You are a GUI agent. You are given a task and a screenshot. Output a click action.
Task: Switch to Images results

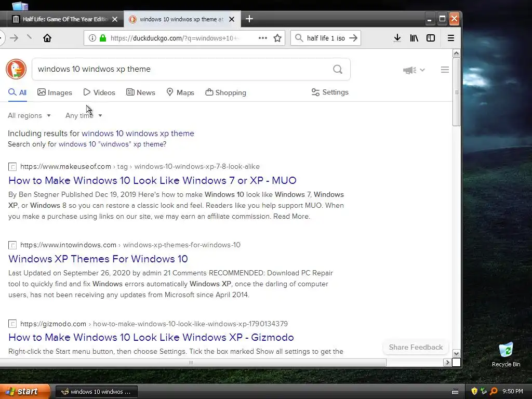click(x=55, y=92)
